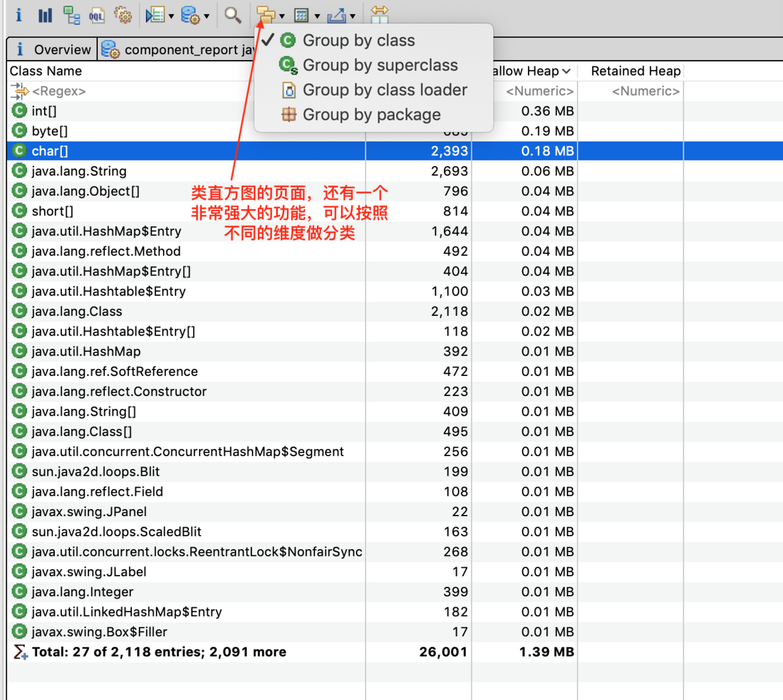Click the Class Name column header

(x=46, y=71)
